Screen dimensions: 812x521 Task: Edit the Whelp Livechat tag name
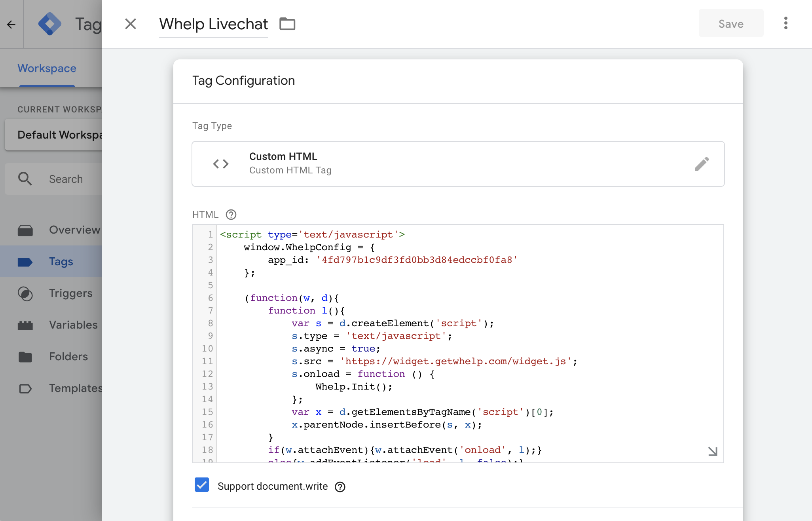(x=214, y=24)
